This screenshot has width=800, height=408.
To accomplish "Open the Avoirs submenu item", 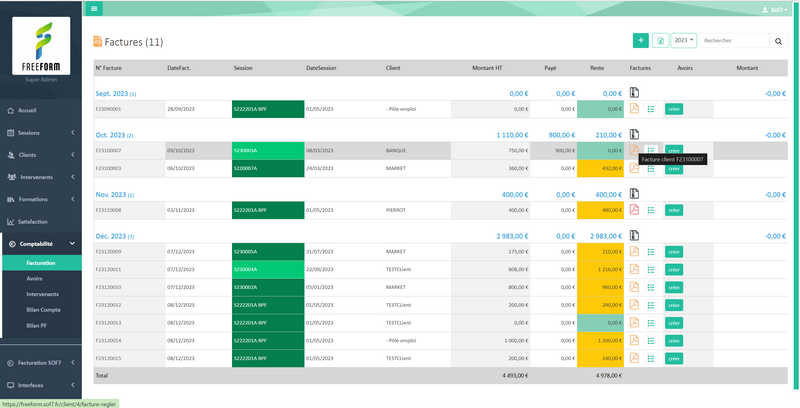I will click(x=36, y=278).
